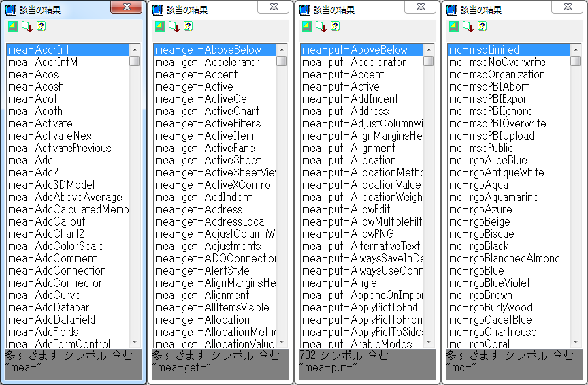This screenshot has height=385, width=588.
Task: Pick the mea-AddConnector row
Action: tap(67, 283)
